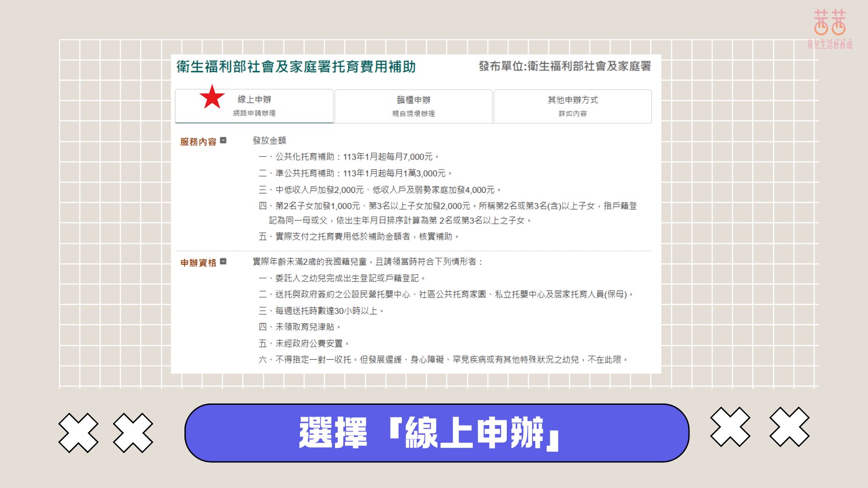Click the 詳如內容 subtitle text
The width and height of the screenshot is (868, 488).
(572, 114)
